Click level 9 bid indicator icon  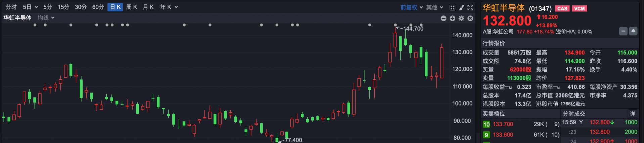click(x=486, y=135)
